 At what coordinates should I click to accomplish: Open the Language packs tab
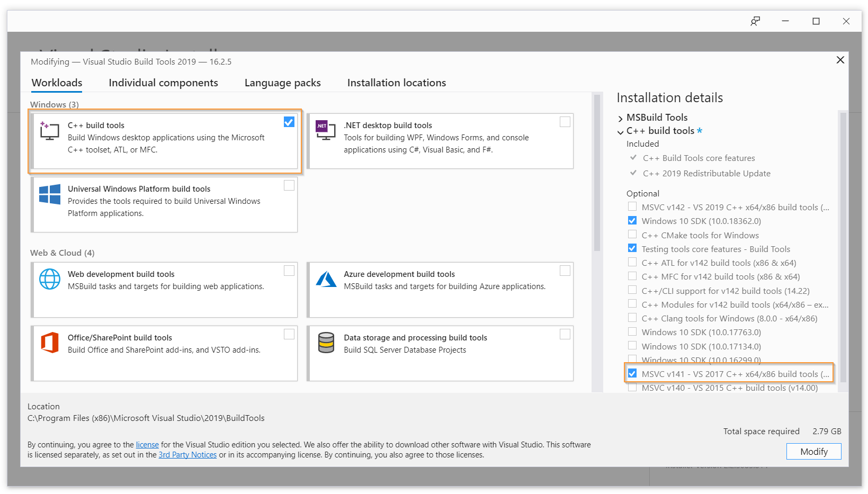(x=282, y=83)
